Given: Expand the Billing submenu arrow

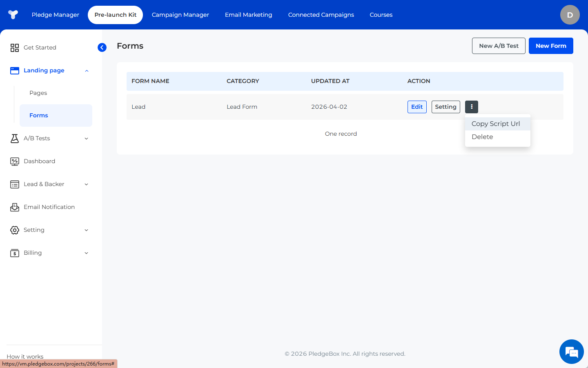Looking at the screenshot, I should pyautogui.click(x=87, y=253).
